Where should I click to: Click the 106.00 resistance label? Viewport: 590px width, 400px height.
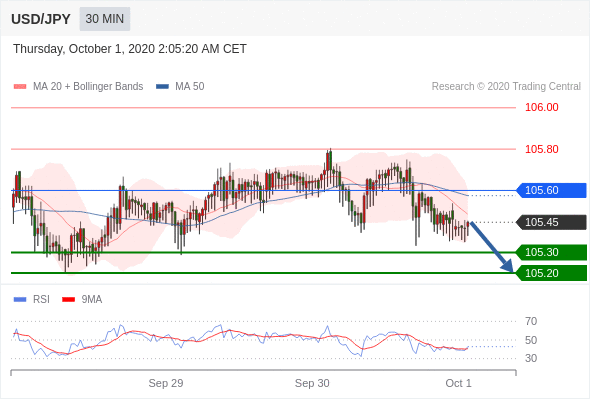[541, 107]
